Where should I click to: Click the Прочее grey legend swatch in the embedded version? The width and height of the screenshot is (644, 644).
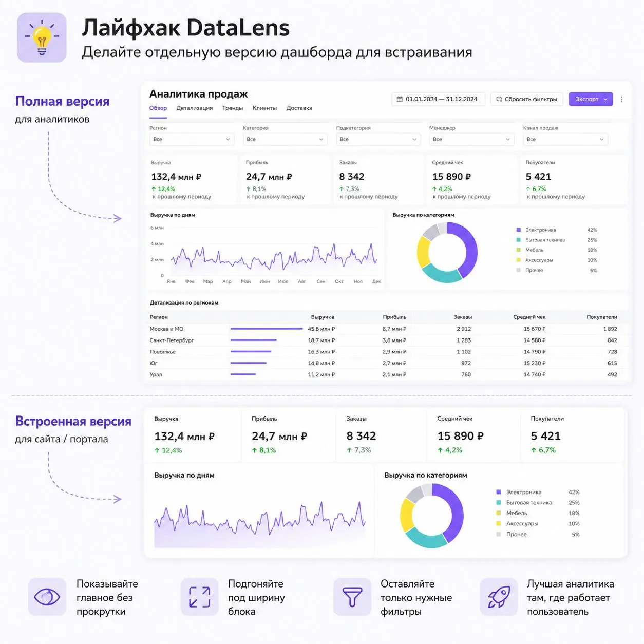click(499, 534)
